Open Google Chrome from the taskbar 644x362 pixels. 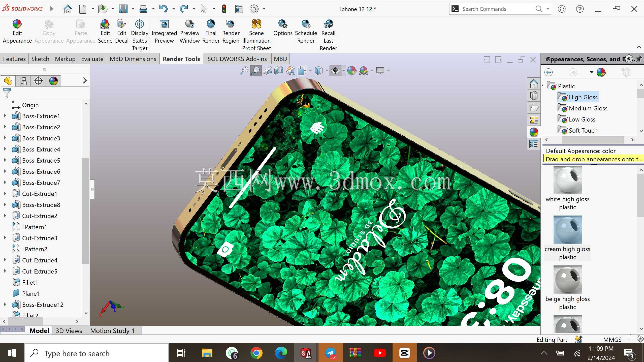[256, 353]
